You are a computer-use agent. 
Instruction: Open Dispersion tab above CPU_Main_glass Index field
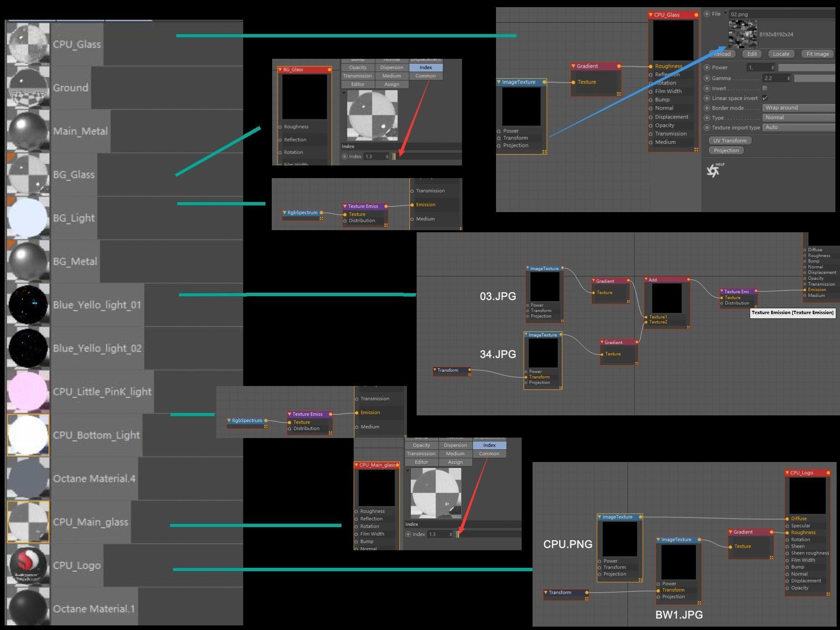tap(455, 445)
